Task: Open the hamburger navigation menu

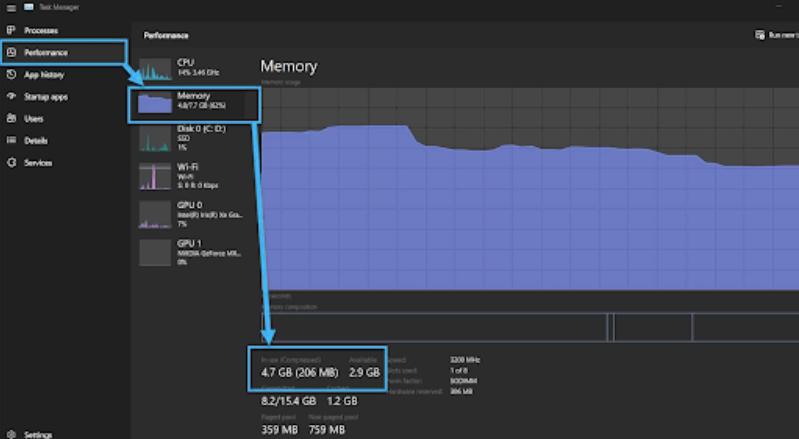Action: 11,8
